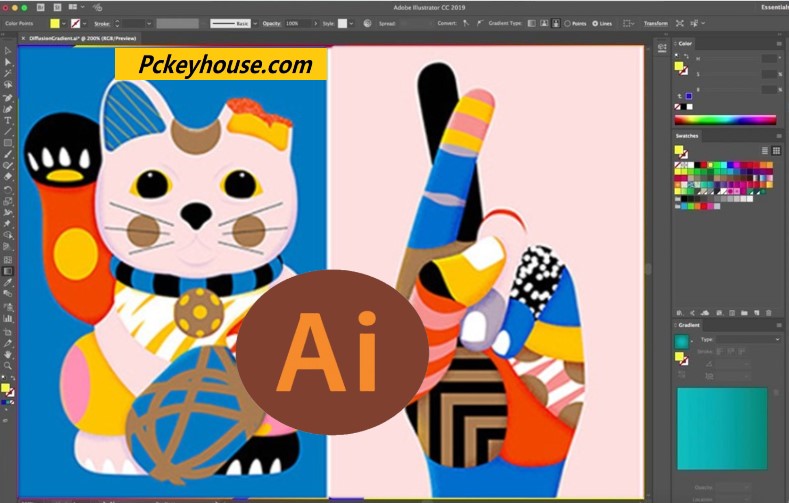Open the graphic Style dropdown
The width and height of the screenshot is (789, 503).
point(351,24)
